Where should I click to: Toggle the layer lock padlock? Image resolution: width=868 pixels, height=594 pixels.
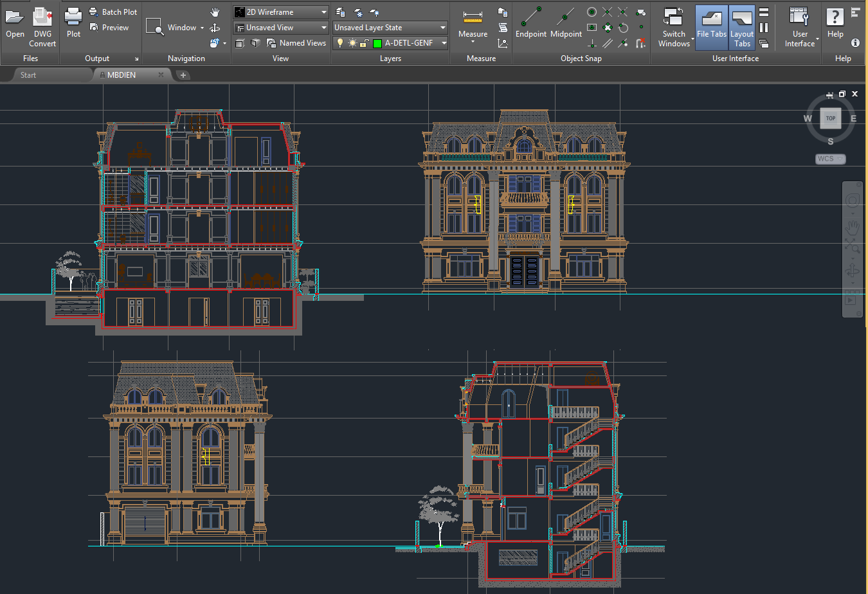point(364,43)
